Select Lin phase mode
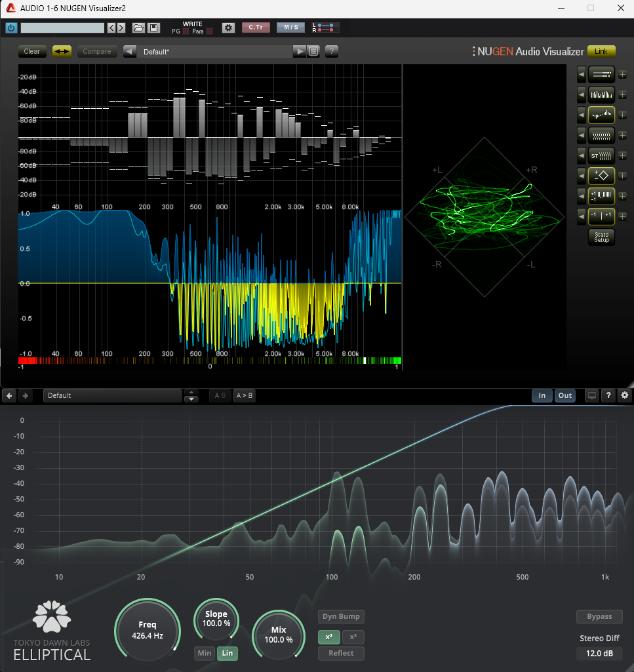Screen dimensions: 634x672 (x=228, y=653)
